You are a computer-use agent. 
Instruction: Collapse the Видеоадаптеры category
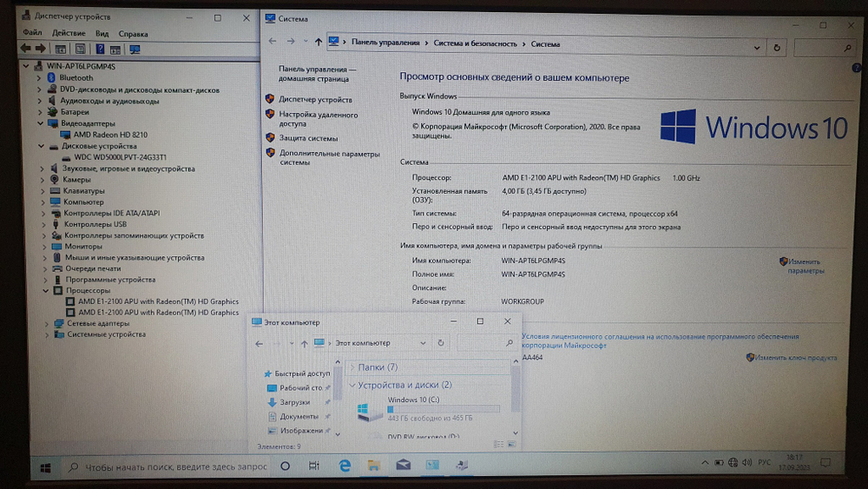tap(40, 123)
